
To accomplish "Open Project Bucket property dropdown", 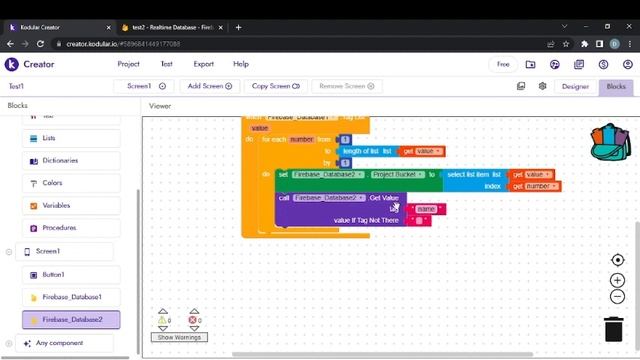I will [x=398, y=175].
